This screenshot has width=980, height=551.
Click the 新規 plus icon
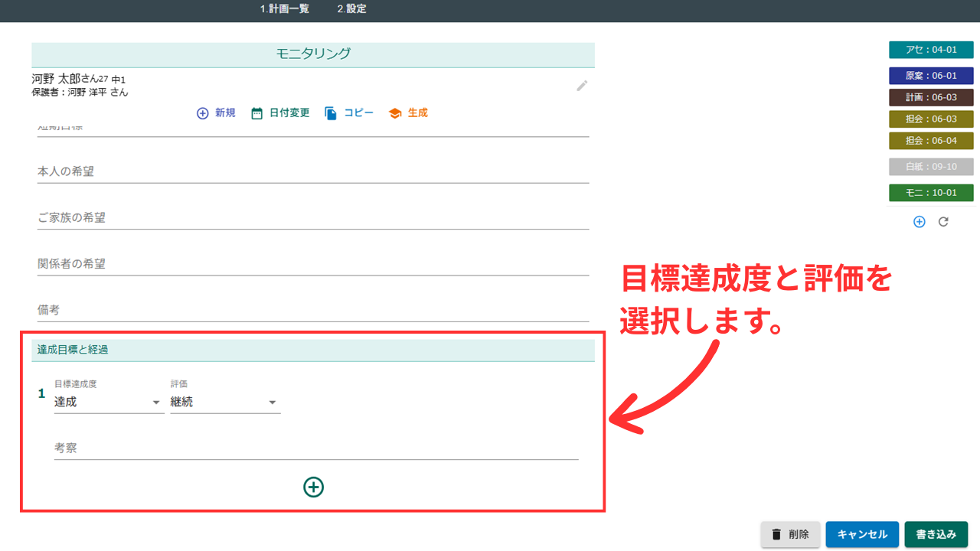click(x=203, y=113)
